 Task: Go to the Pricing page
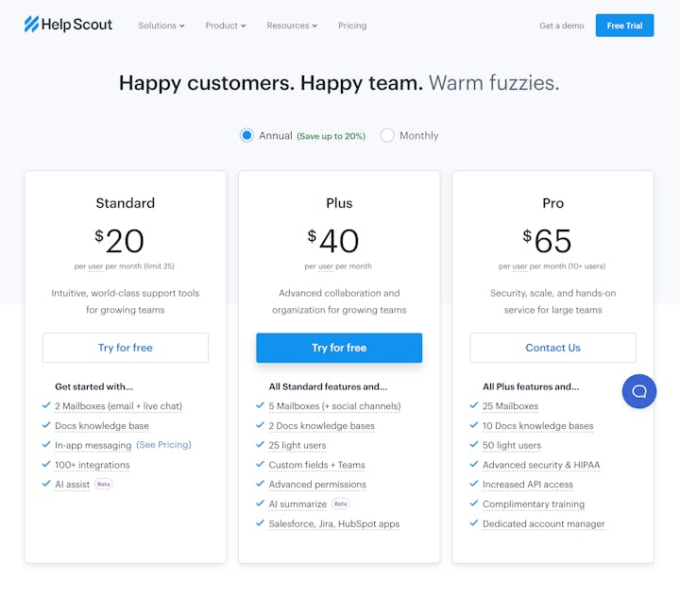pos(352,26)
